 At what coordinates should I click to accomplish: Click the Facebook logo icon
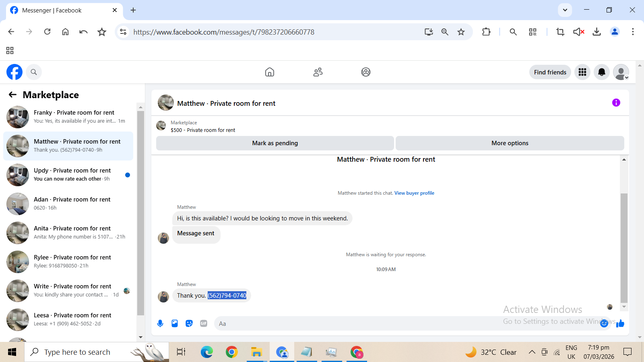(x=14, y=72)
